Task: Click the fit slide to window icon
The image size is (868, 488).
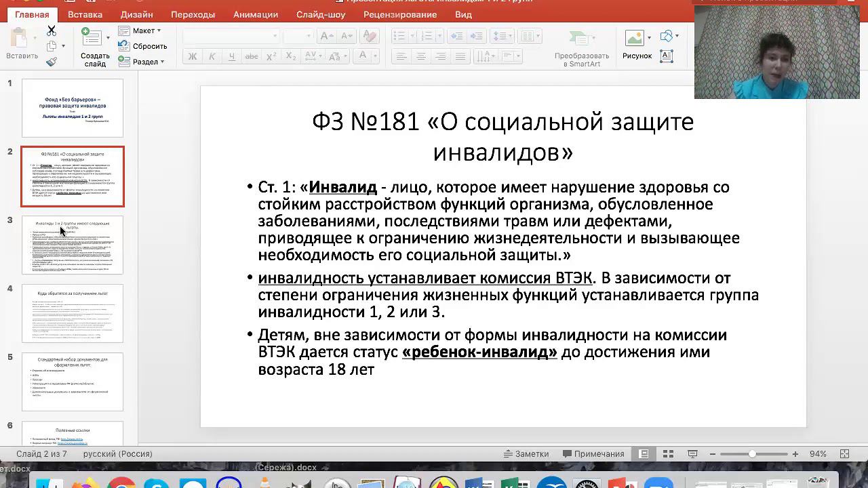Action: [845, 454]
